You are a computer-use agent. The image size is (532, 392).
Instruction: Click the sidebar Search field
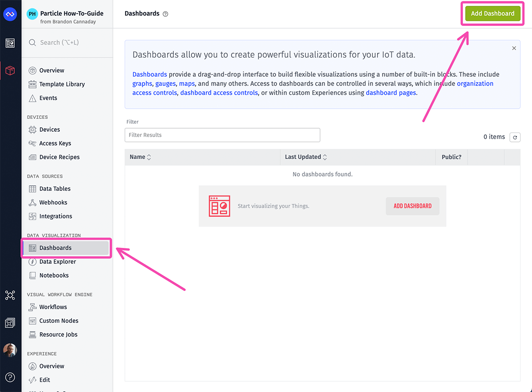click(x=67, y=43)
